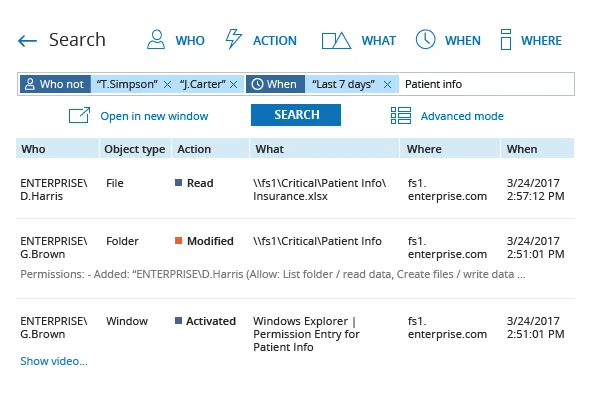The width and height of the screenshot is (590, 395).
Task: Remove the "J.Carter" filter
Action: click(x=234, y=84)
